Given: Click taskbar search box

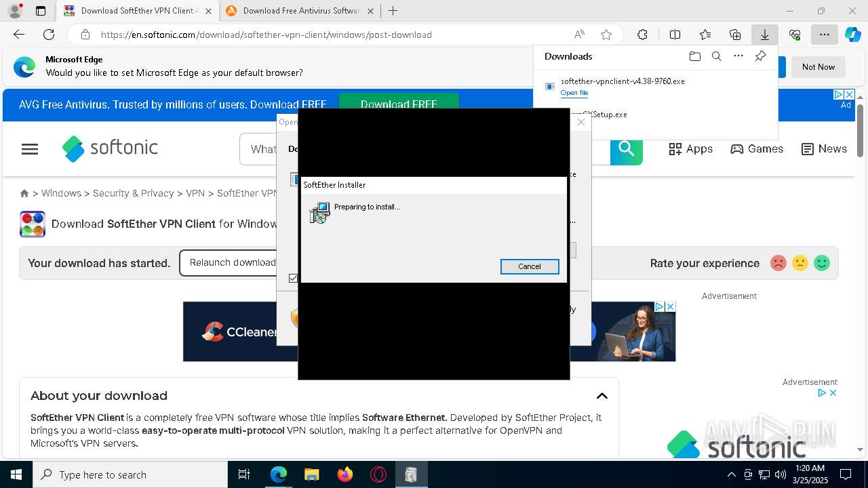Looking at the screenshot, I should click(x=130, y=474).
